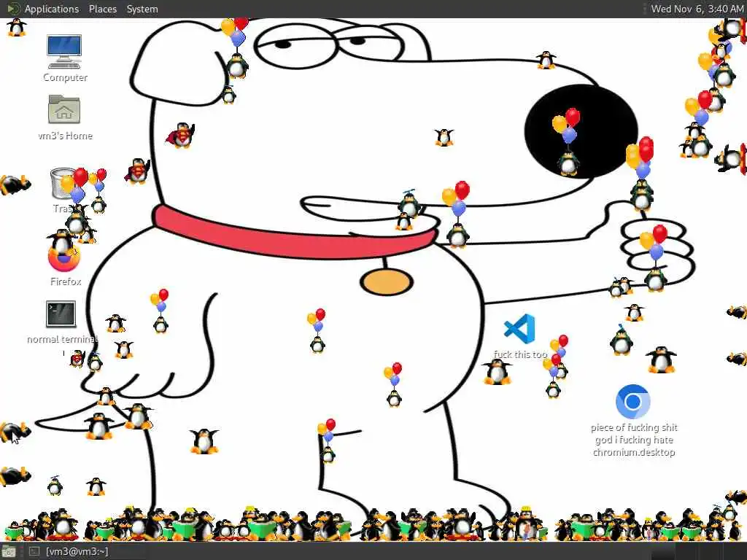Select the vm3's Home folder icon
Viewport: 747px width, 560px height.
click(64, 109)
